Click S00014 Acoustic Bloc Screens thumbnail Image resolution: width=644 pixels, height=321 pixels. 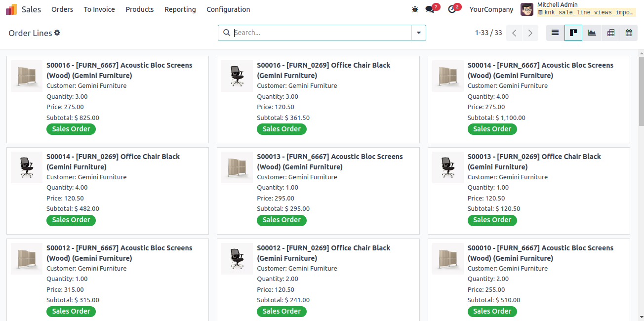click(x=448, y=76)
